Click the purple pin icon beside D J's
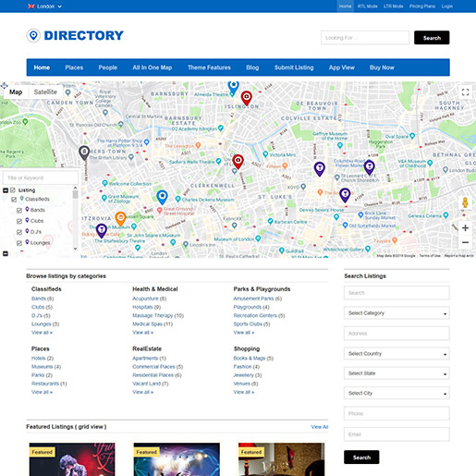The width and height of the screenshot is (476, 476). click(x=27, y=231)
